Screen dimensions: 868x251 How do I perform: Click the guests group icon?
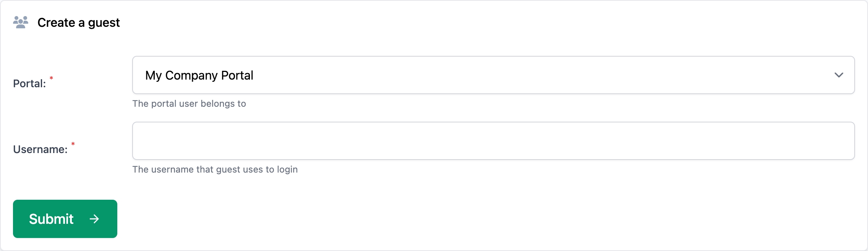point(21,22)
